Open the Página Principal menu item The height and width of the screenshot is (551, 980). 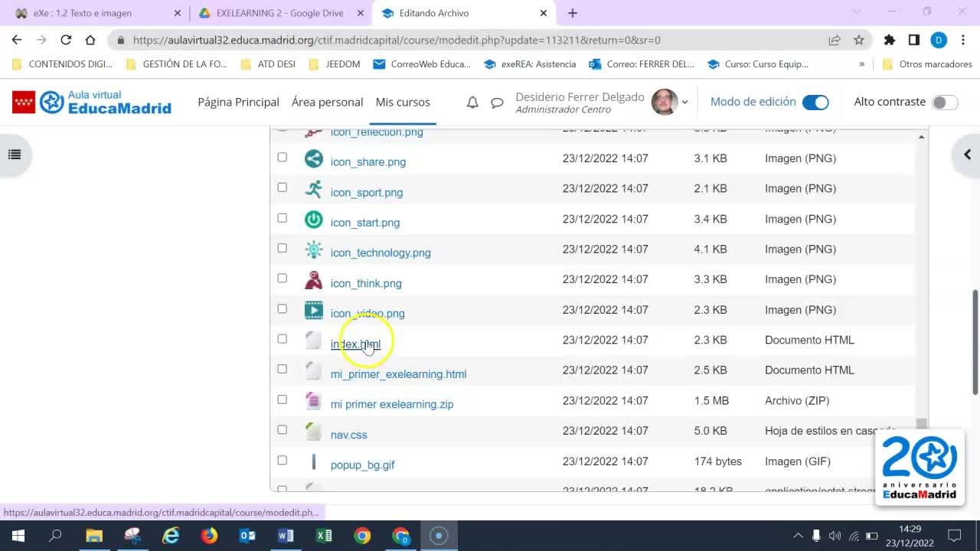[x=238, y=102]
